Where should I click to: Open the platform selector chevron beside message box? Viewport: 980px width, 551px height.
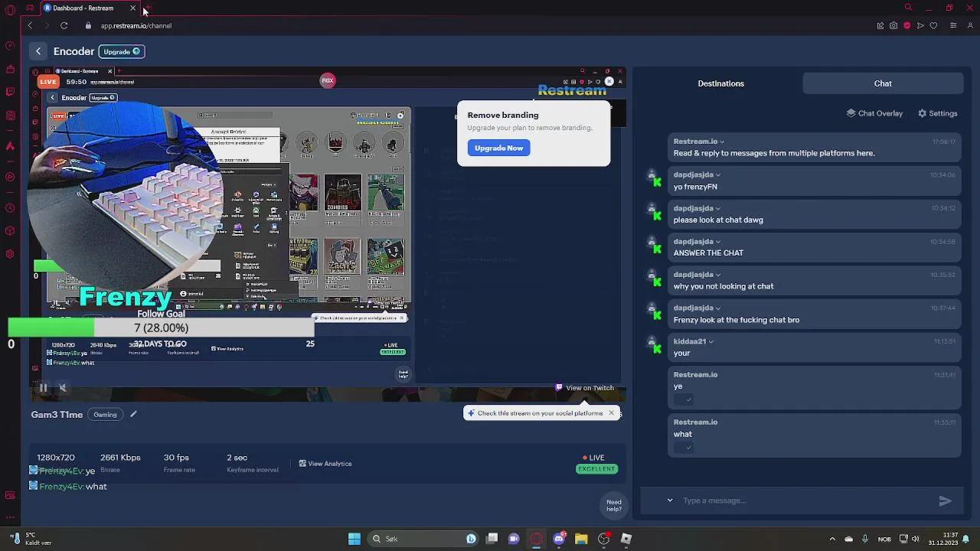coord(670,500)
